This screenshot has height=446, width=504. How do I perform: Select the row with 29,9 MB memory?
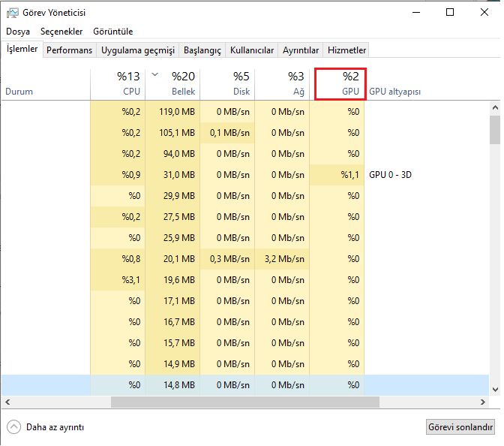click(x=245, y=196)
